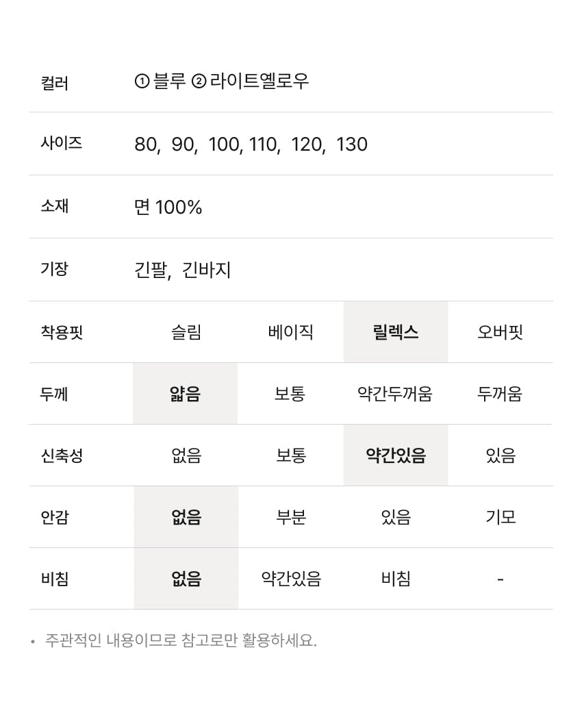Select the 약간두꺼움 thickness option

395,394
